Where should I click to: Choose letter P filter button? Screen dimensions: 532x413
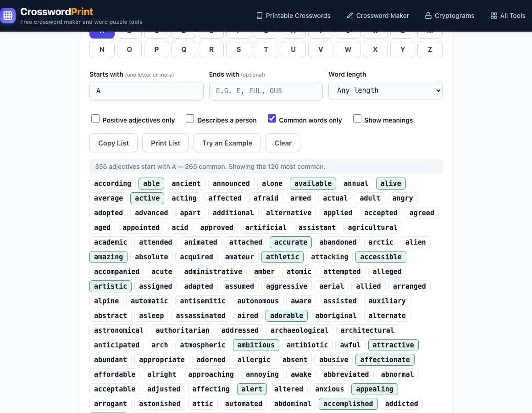157,49
